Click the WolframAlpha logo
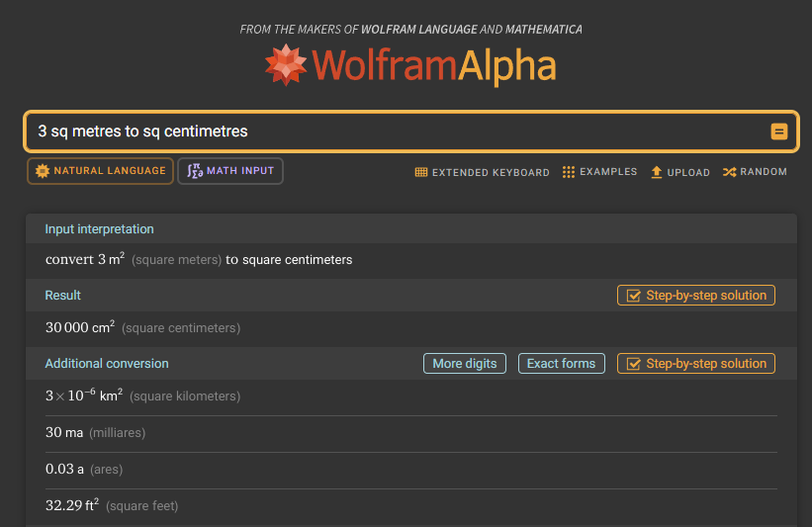 pyautogui.click(x=410, y=65)
